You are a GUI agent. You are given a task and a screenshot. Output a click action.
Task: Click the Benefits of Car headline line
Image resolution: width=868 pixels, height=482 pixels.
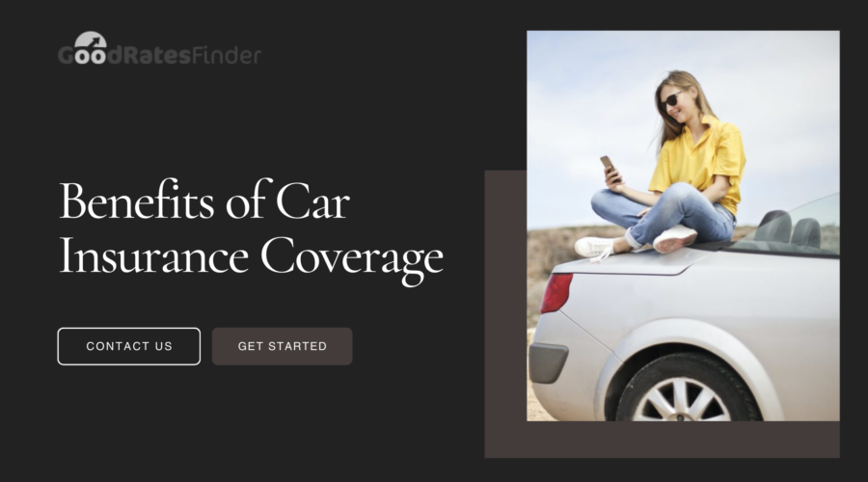coord(204,201)
